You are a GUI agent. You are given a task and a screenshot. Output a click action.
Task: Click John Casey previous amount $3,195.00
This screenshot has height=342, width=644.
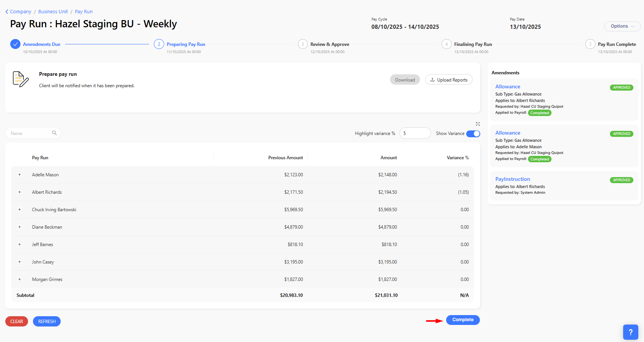[293, 262]
